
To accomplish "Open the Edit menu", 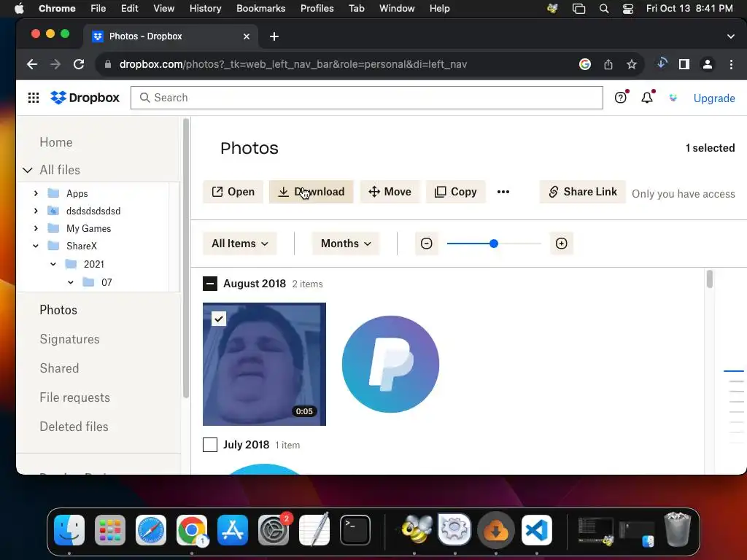I will pyautogui.click(x=129, y=9).
